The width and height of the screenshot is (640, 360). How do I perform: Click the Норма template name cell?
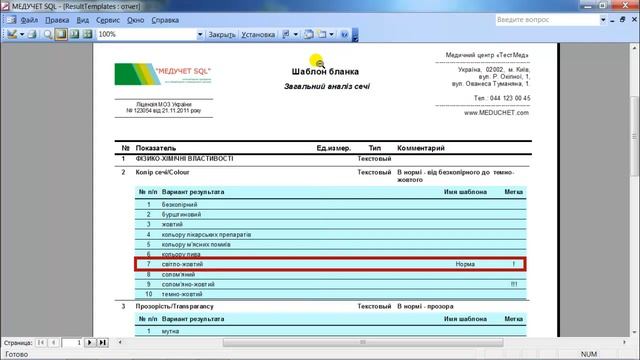(x=465, y=264)
